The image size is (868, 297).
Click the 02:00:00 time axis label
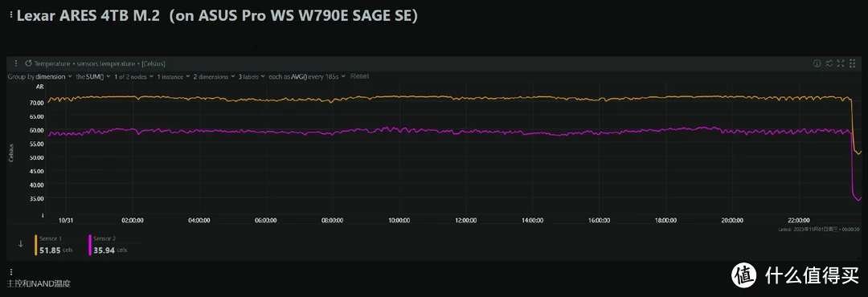click(133, 220)
